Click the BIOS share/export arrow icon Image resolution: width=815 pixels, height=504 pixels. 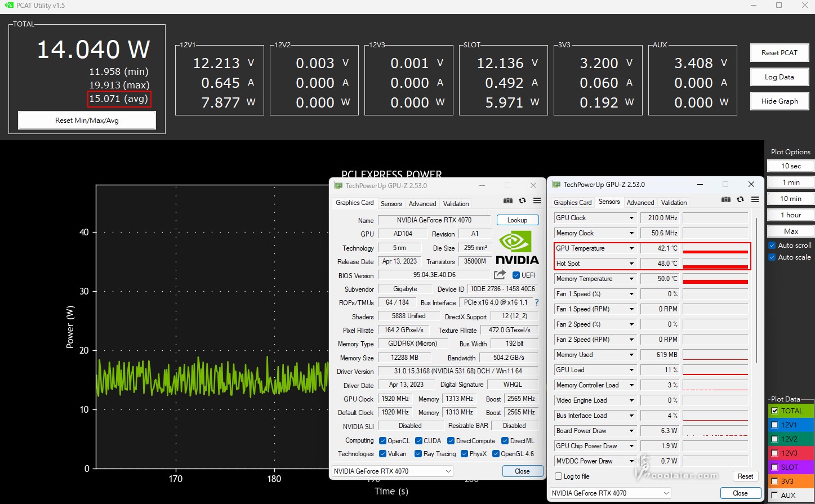coord(500,275)
